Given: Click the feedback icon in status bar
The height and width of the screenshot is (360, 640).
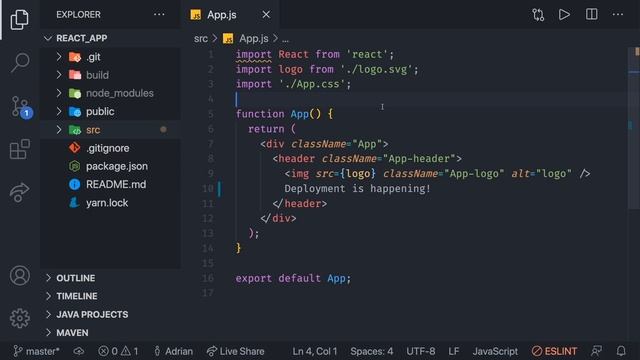Looking at the screenshot, I should [596, 351].
